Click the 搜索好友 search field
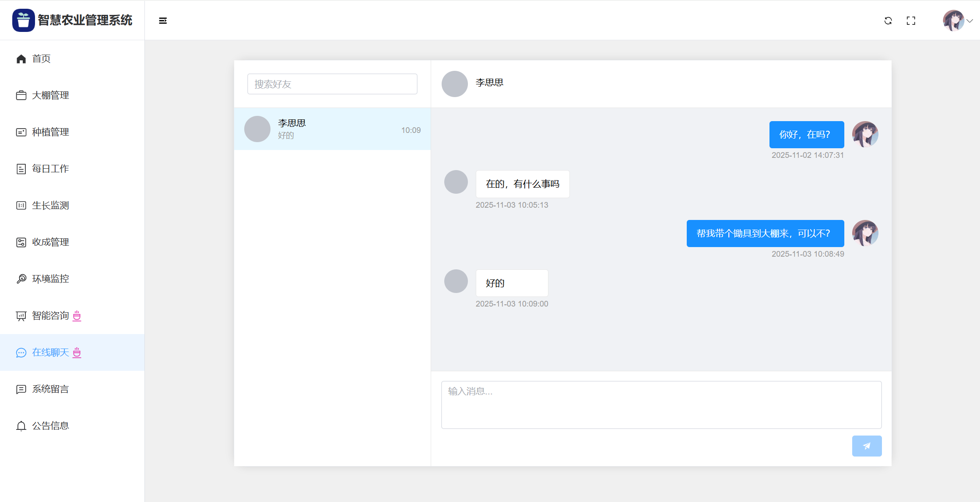The image size is (980, 502). pos(332,84)
